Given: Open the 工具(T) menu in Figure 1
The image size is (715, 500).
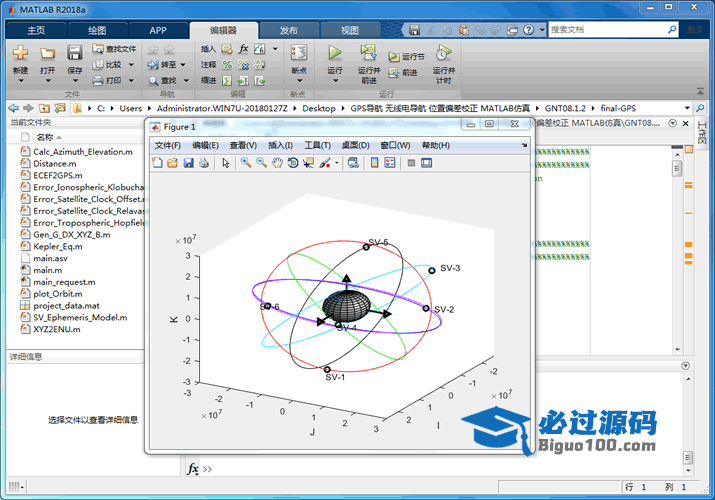Looking at the screenshot, I should pyautogui.click(x=318, y=145).
